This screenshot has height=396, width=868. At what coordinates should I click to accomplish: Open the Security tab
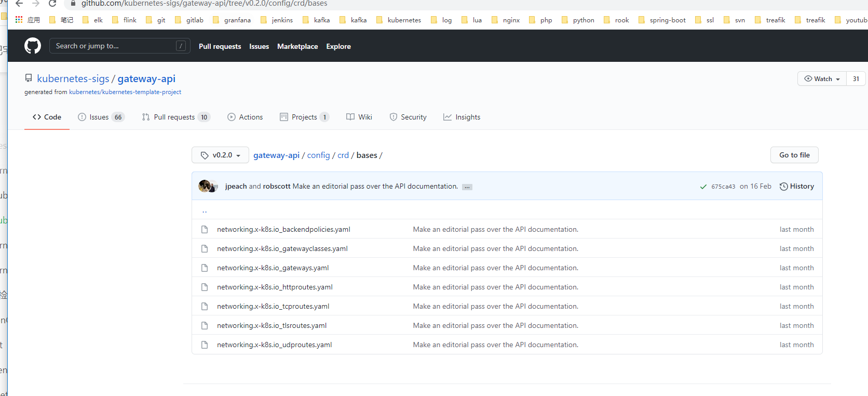(408, 117)
